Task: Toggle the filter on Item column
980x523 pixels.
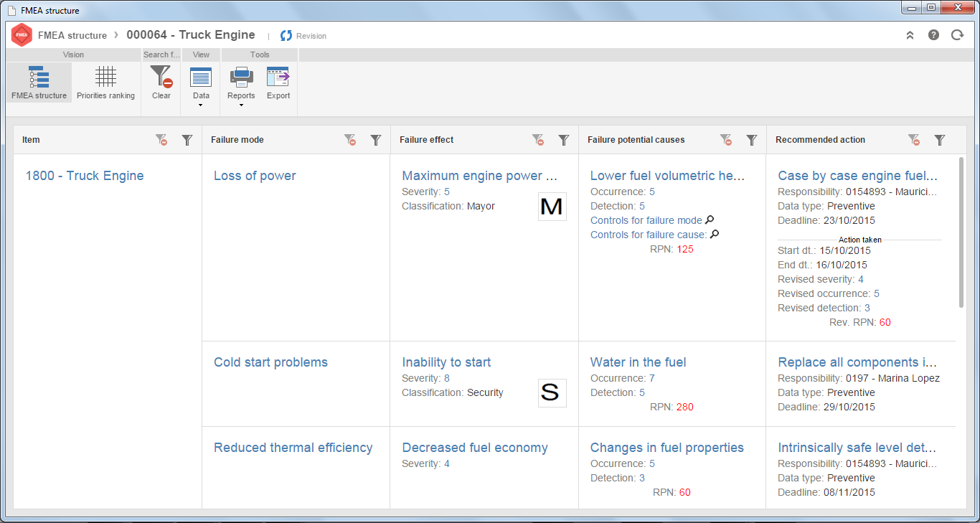Action: click(x=187, y=140)
